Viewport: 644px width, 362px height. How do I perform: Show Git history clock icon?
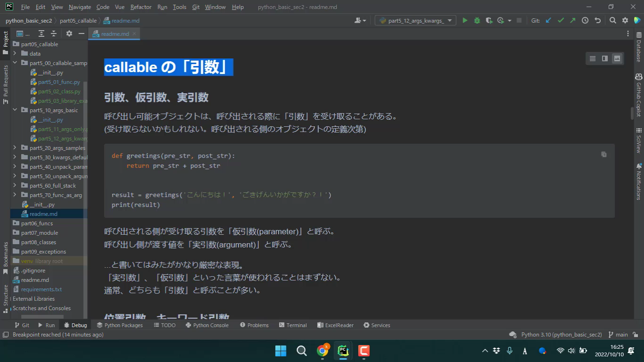585,20
